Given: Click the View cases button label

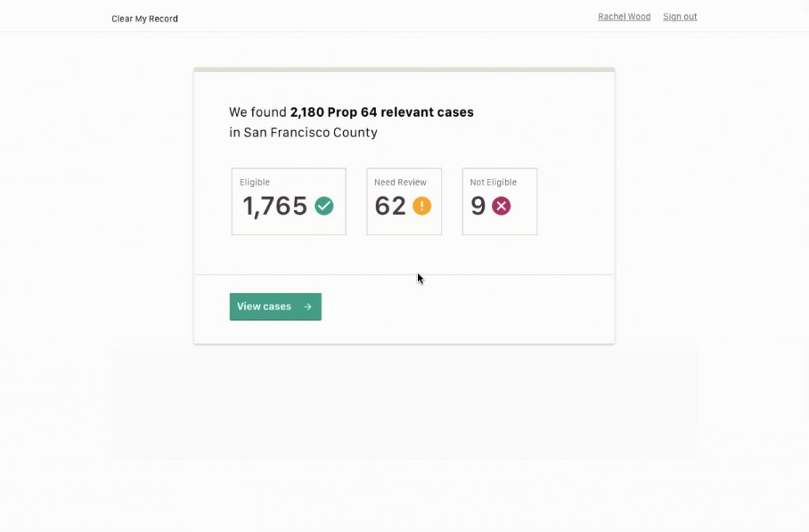Looking at the screenshot, I should point(264,306).
